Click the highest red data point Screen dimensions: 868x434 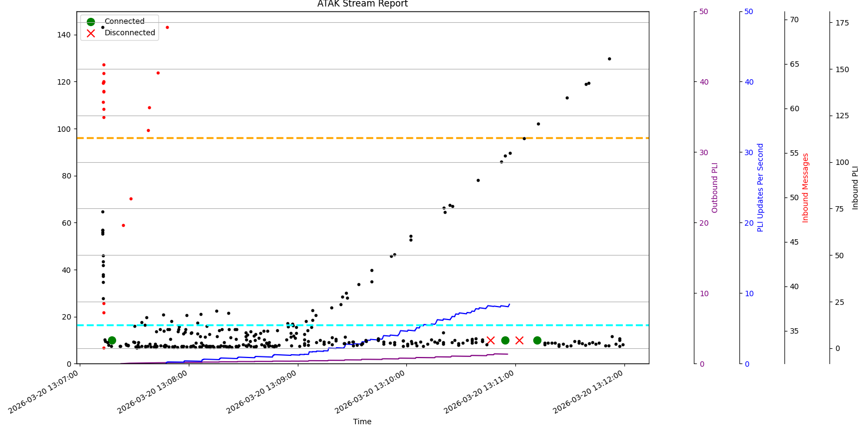167,27
